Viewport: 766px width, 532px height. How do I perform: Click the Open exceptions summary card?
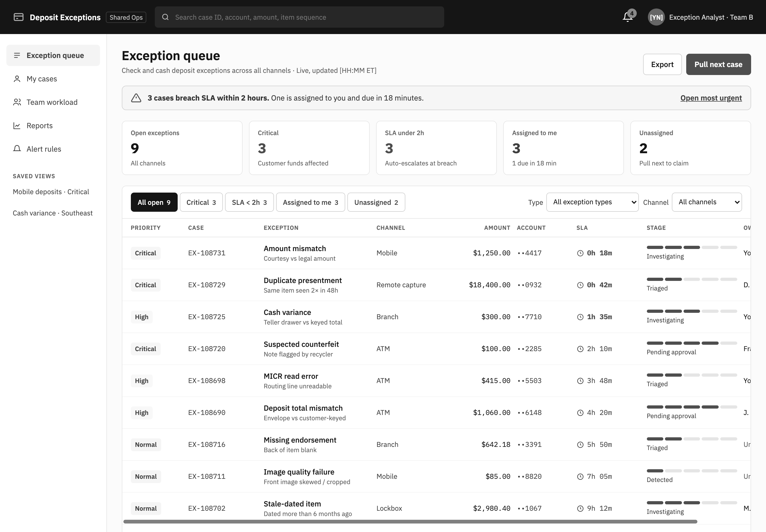click(x=182, y=148)
